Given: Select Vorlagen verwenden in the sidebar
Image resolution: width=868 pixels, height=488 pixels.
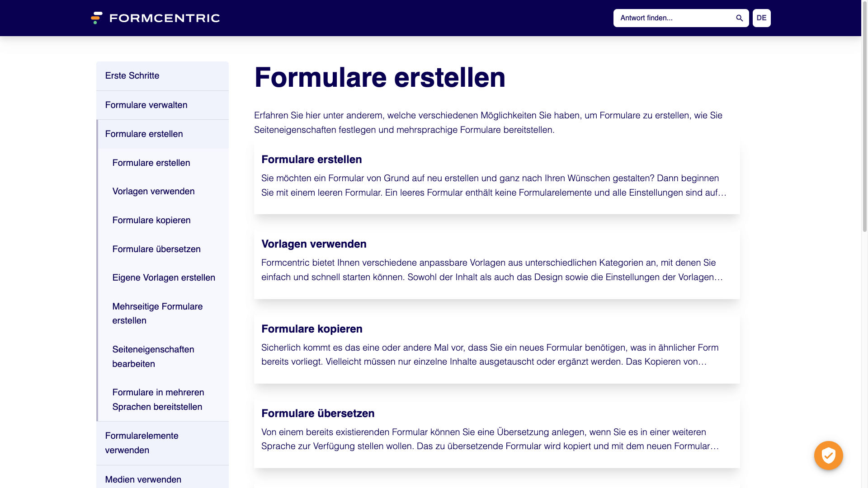Looking at the screenshot, I should coord(153,191).
